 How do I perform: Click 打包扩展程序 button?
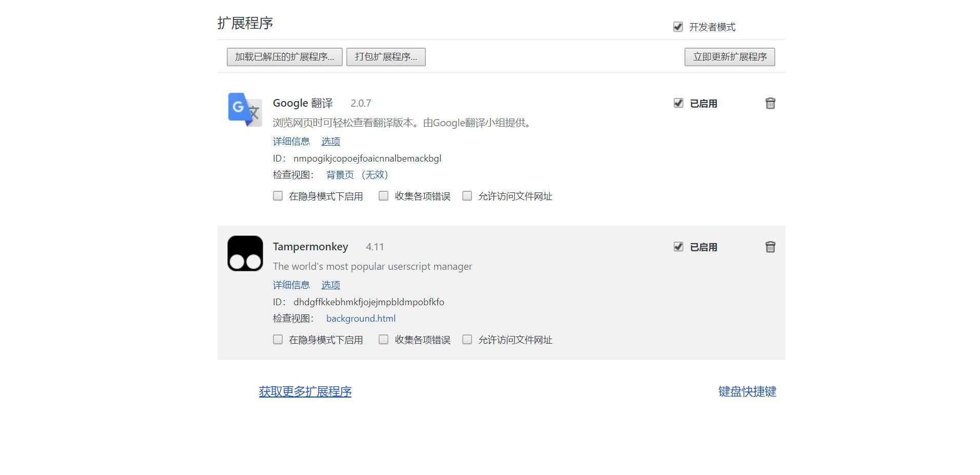tap(386, 57)
